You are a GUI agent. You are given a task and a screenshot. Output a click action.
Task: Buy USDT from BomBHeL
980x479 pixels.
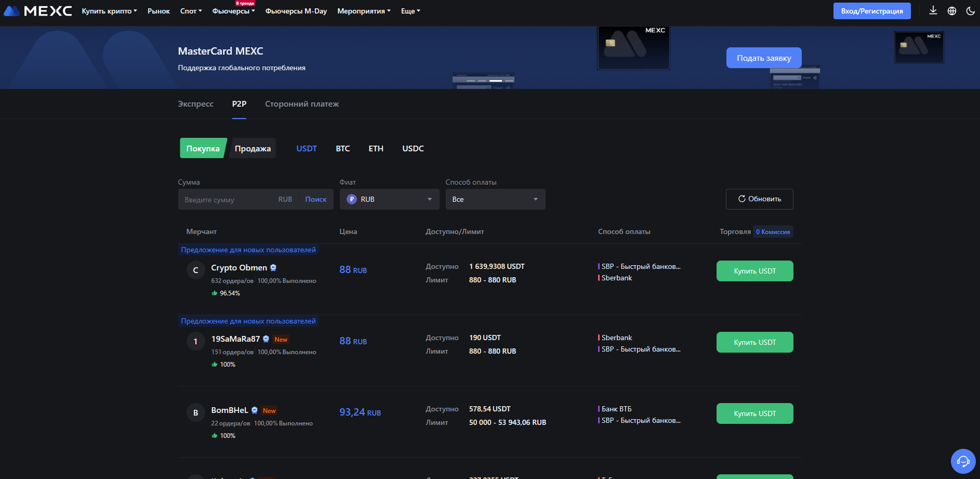755,413
